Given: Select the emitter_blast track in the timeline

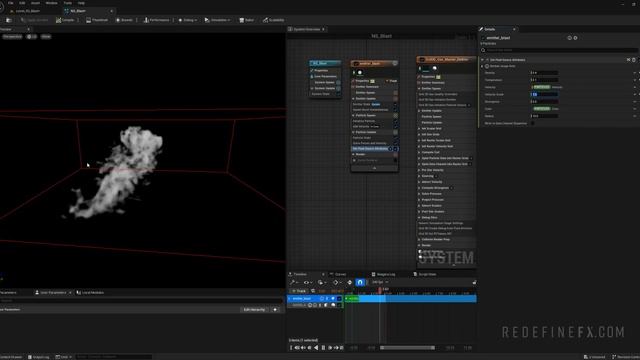Looking at the screenshot, I should click(315, 299).
